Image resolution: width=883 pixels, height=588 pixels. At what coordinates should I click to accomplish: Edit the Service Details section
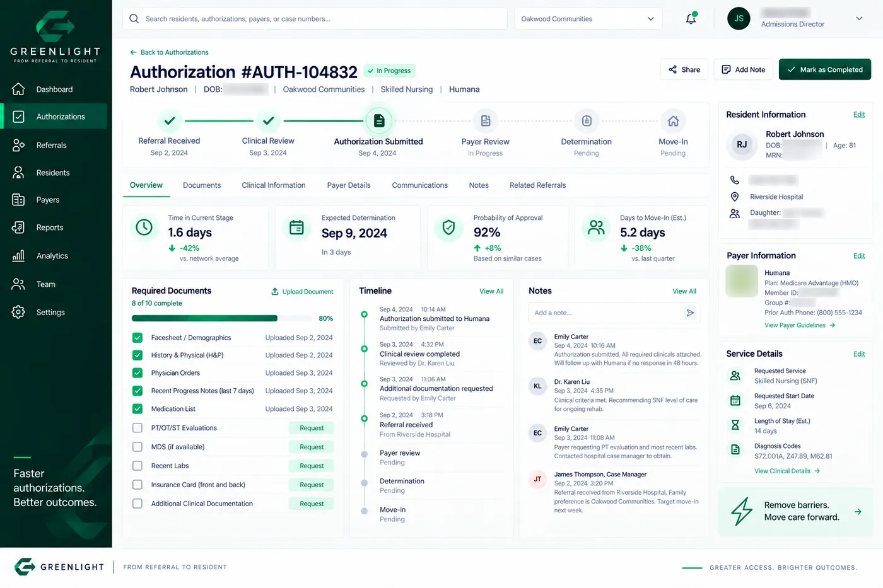coord(859,354)
